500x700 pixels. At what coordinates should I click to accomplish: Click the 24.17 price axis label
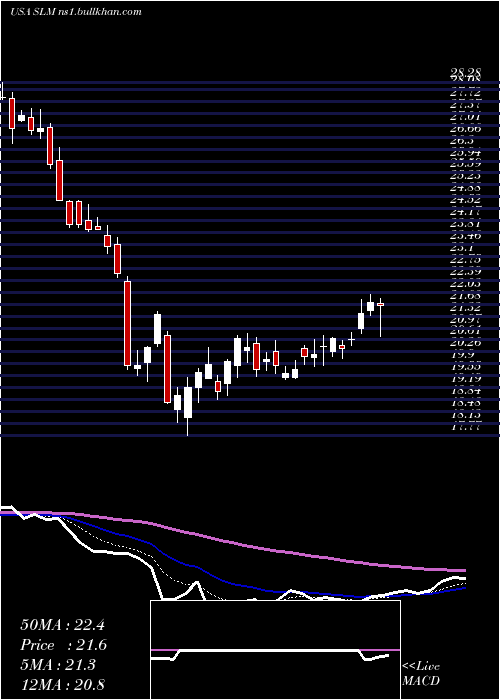tap(465, 212)
